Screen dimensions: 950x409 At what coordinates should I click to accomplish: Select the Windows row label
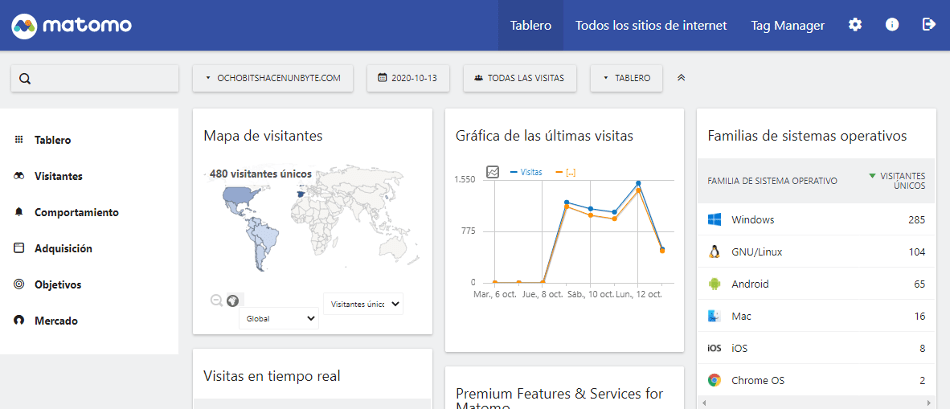coord(752,219)
